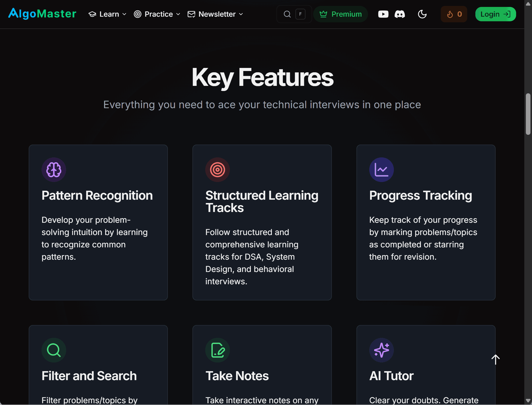This screenshot has height=405, width=532.
Task: Click the flame icon in the streak counter
Action: coord(450,14)
